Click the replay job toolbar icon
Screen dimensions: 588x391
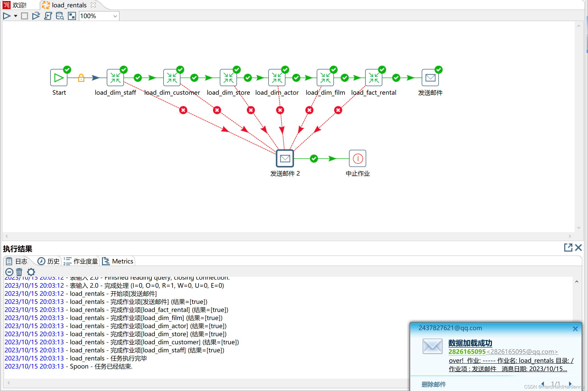pyautogui.click(x=36, y=16)
